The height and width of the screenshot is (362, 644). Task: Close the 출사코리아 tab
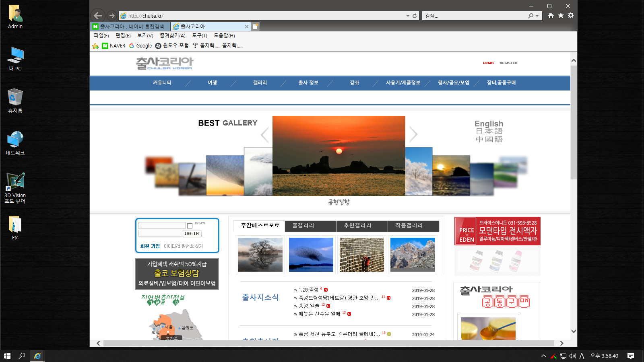[x=247, y=27]
